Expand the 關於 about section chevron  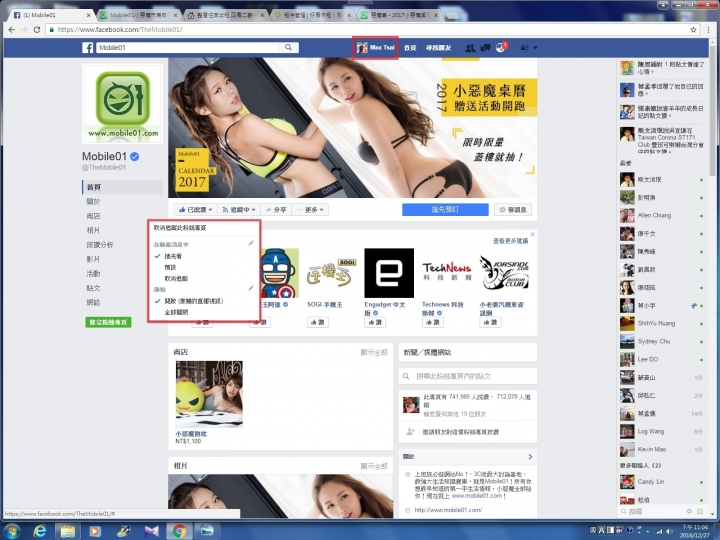(x=530, y=456)
